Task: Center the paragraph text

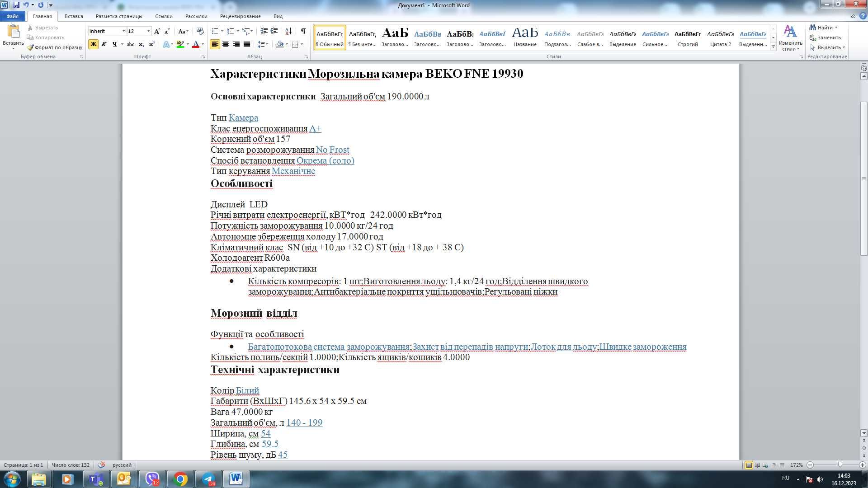Action: tap(225, 44)
